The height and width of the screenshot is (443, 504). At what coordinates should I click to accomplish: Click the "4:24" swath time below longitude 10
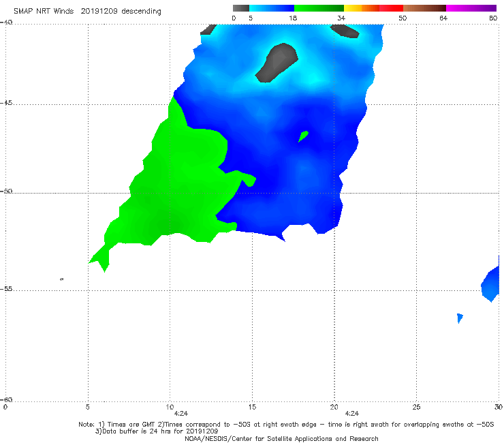181,414
